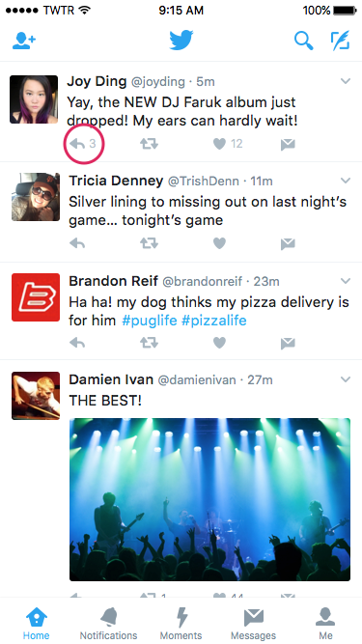The height and width of the screenshot is (644, 362).
Task: Like Tricia Denney's tweet
Action: click(219, 243)
